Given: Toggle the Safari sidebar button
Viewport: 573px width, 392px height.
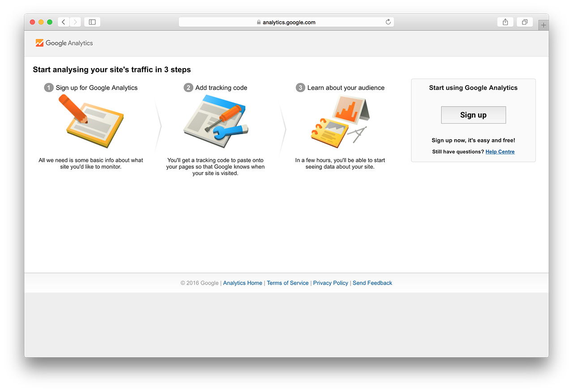Looking at the screenshot, I should pos(92,22).
